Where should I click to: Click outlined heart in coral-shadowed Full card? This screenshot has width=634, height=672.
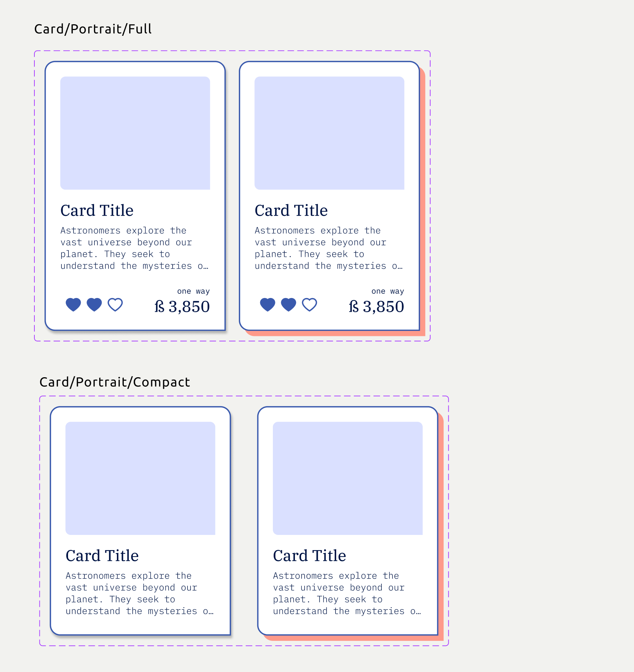point(310,305)
